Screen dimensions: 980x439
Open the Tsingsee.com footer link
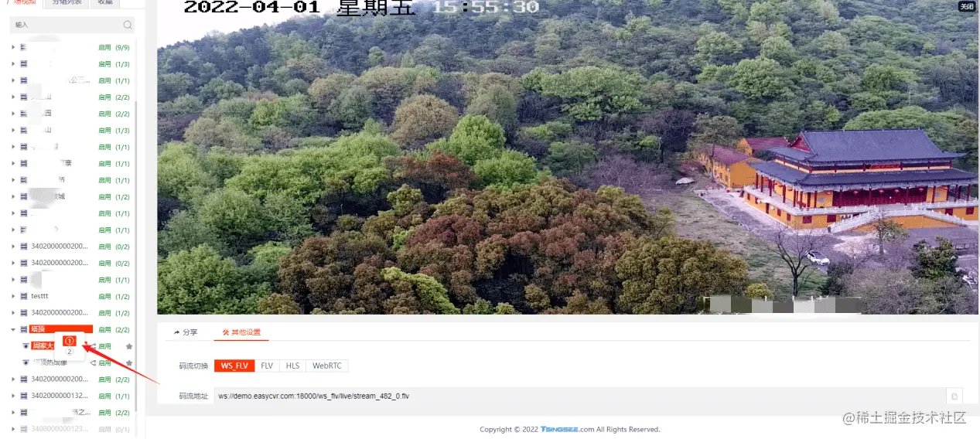(x=567, y=429)
